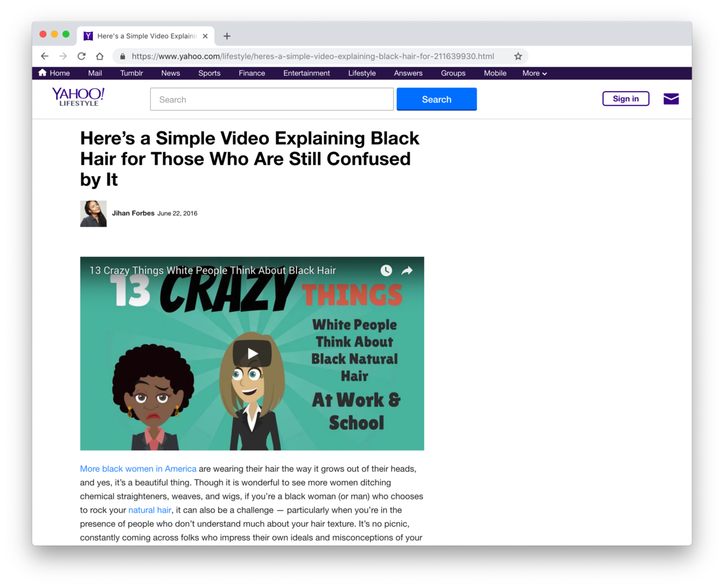Image resolution: width=724 pixels, height=588 pixels.
Task: Open Yahoo Mail envelope icon
Action: coord(671,99)
